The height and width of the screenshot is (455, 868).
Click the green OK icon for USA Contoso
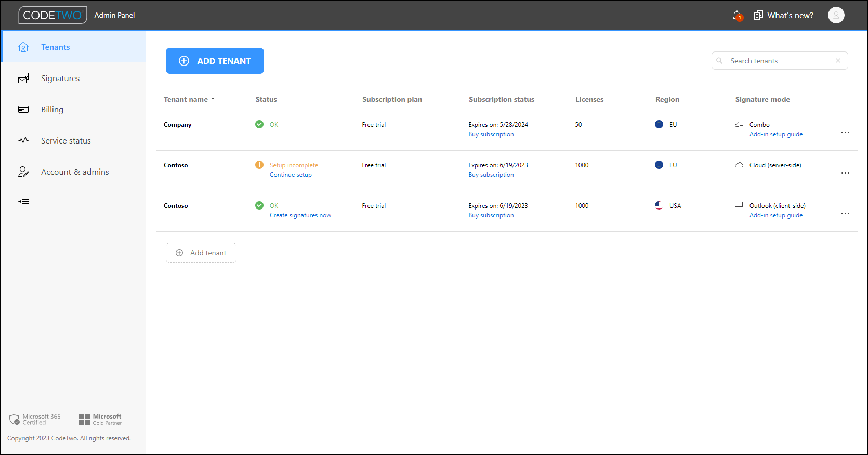click(x=259, y=205)
